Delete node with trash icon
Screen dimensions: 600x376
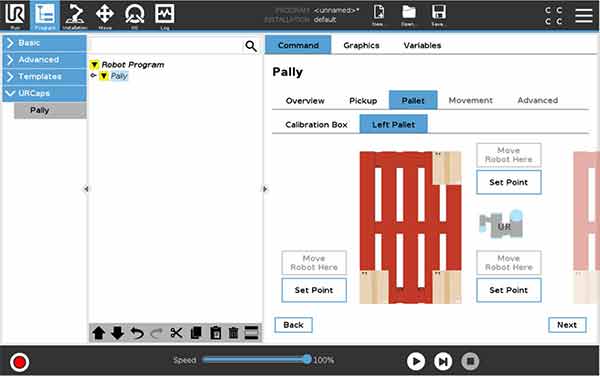(233, 333)
